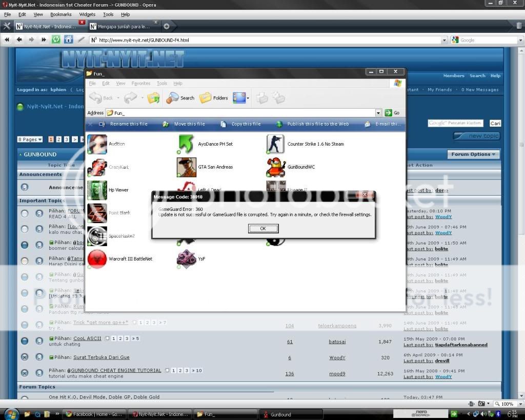
Task: Click the Cari search button
Action: coord(495,123)
